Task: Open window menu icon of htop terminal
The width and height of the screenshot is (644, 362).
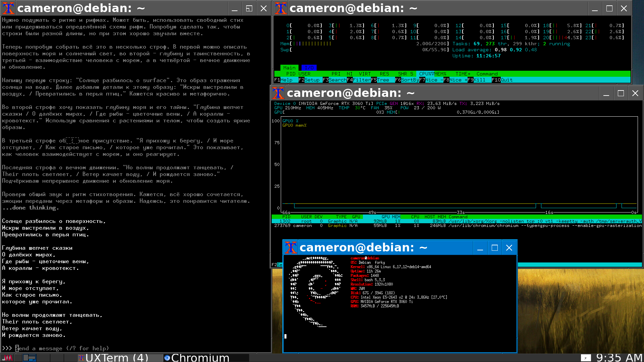Action: pos(281,8)
